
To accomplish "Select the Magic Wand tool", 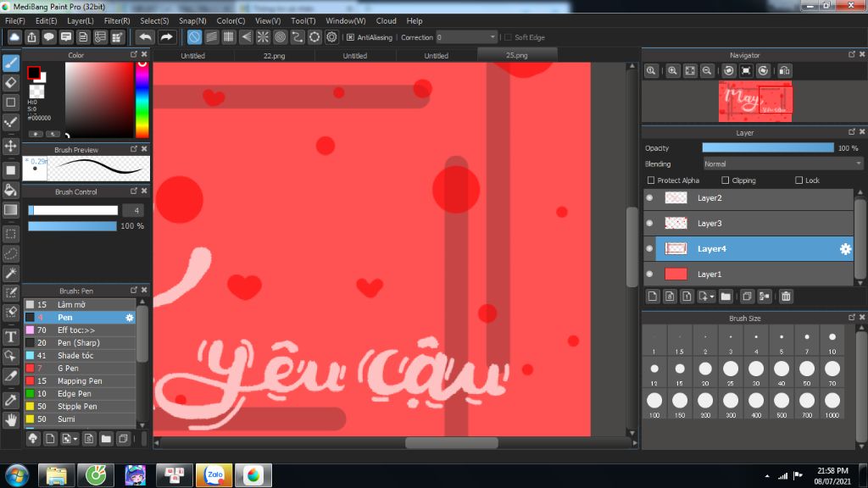I will point(10,273).
